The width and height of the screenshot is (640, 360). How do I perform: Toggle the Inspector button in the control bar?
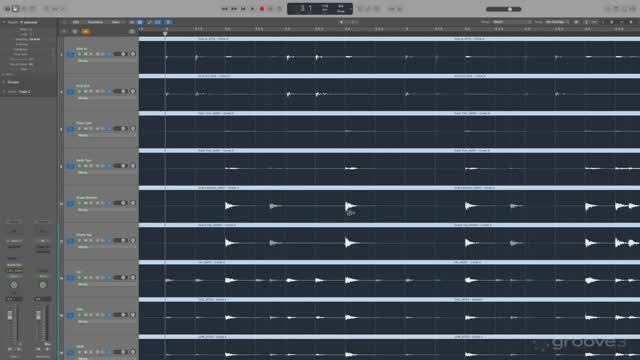[15, 9]
